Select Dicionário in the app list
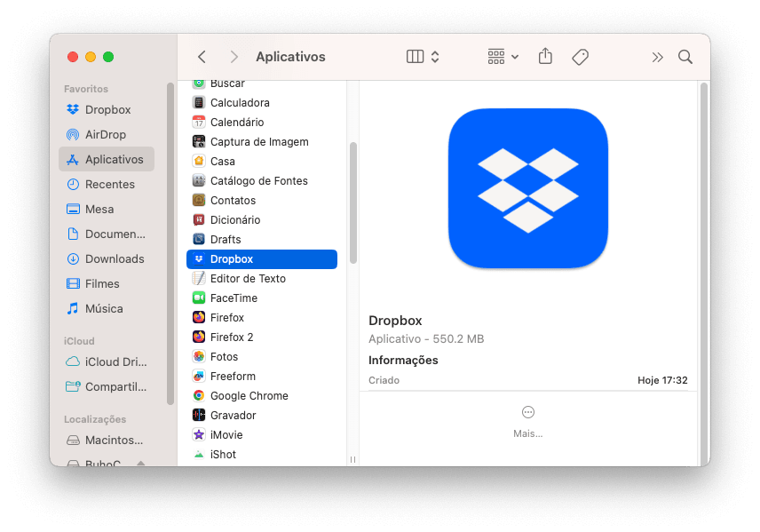The height and width of the screenshot is (532, 760). (x=262, y=219)
